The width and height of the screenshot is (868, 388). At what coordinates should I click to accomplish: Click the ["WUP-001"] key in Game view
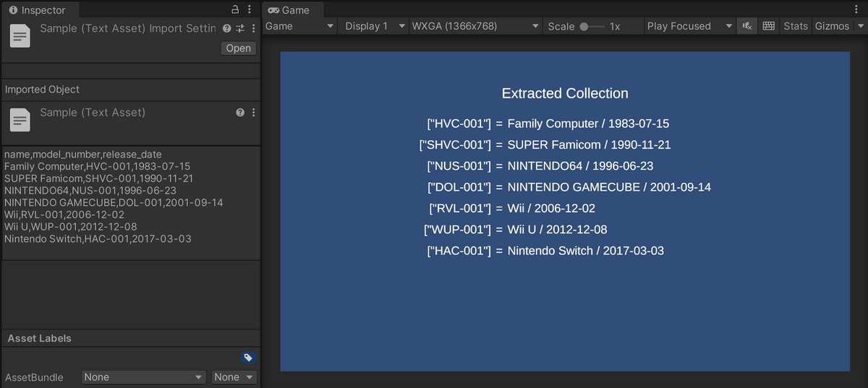tap(457, 230)
